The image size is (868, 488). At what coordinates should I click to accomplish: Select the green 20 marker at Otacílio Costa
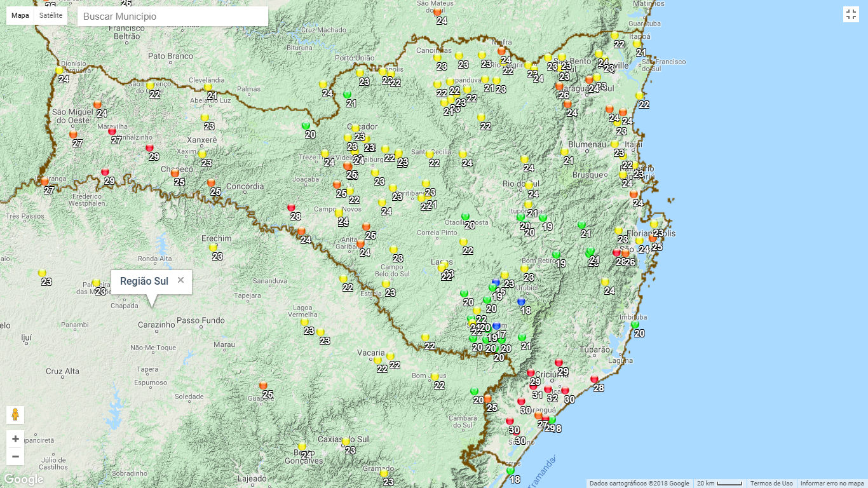pos(465,217)
